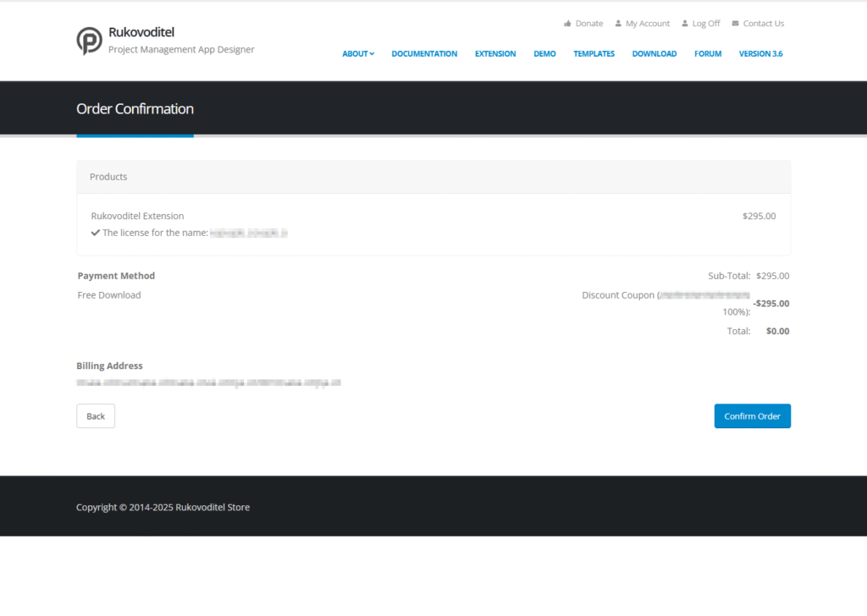Go to the Extension page

(x=495, y=54)
